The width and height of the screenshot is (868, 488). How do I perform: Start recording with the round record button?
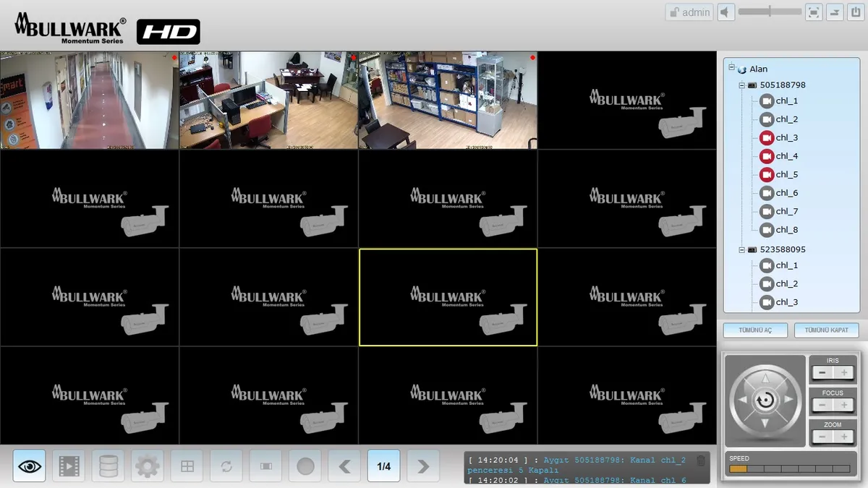[305, 466]
